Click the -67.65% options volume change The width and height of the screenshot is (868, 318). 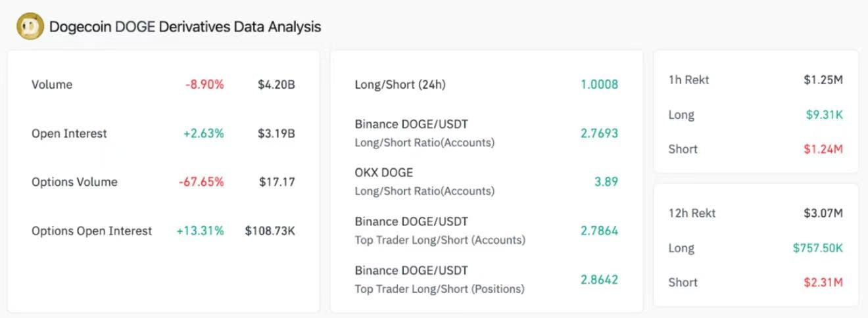pyautogui.click(x=201, y=182)
